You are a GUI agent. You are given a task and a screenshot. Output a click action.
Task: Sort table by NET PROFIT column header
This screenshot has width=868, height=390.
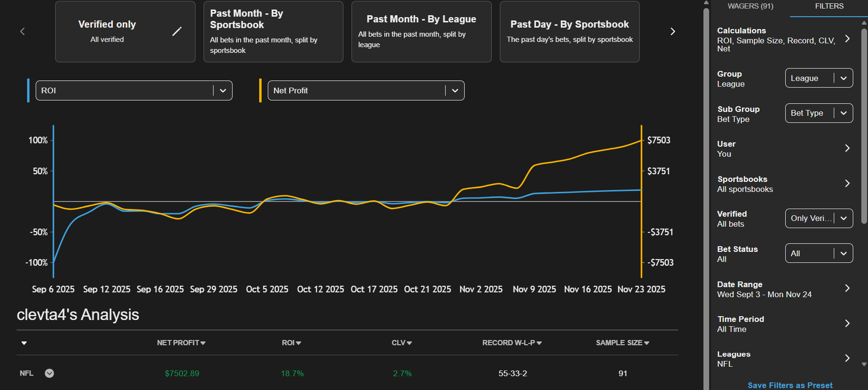pyautogui.click(x=181, y=343)
